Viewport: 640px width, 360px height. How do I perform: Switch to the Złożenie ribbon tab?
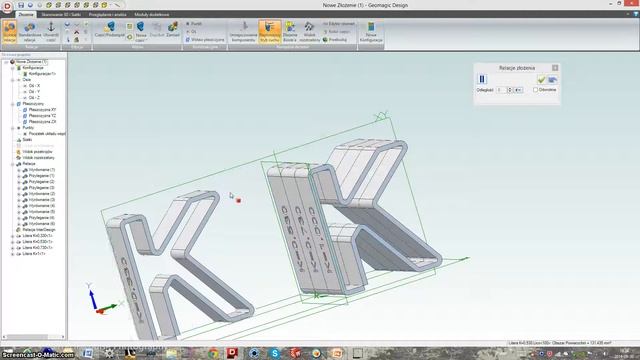[26, 14]
